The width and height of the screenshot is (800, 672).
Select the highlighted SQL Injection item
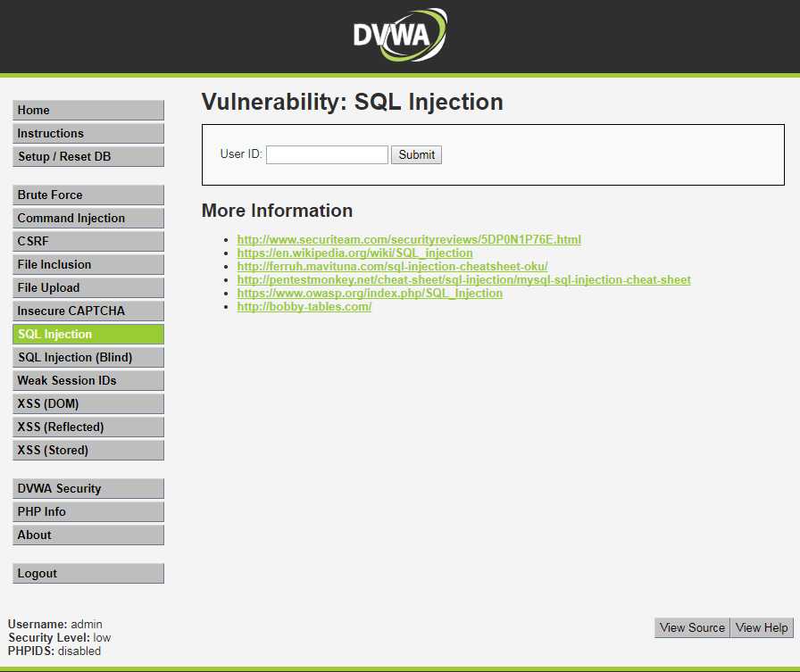(x=88, y=334)
